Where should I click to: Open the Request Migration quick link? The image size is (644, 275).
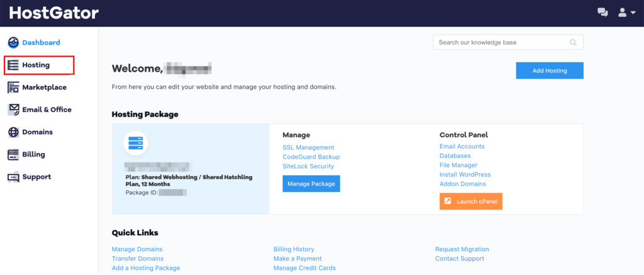(x=462, y=249)
